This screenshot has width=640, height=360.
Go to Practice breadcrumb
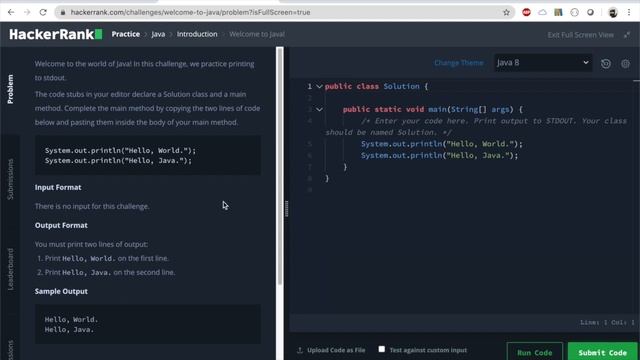coord(126,34)
